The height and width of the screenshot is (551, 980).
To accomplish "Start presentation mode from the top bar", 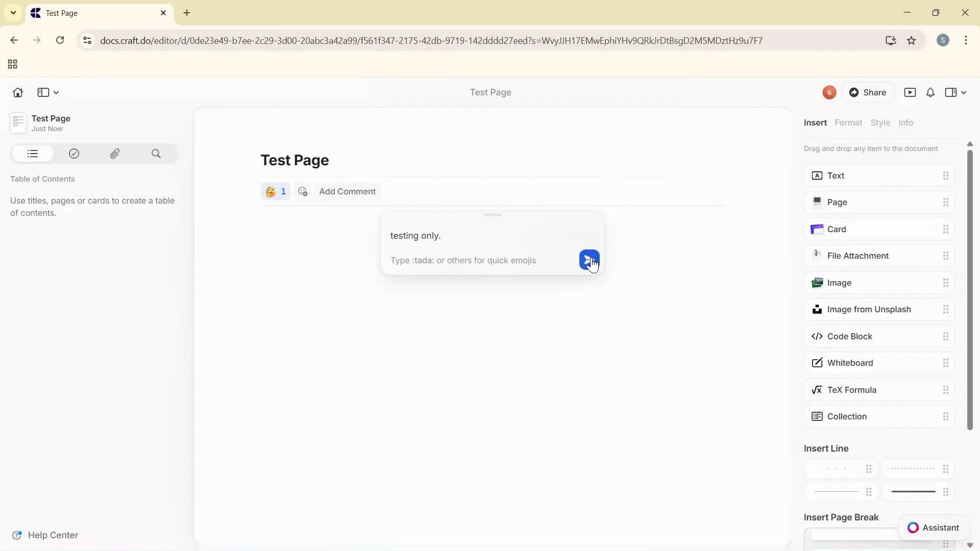I will (911, 92).
